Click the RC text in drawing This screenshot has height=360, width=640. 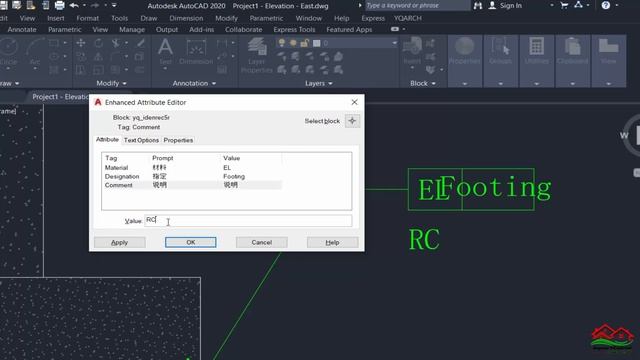pyautogui.click(x=424, y=240)
